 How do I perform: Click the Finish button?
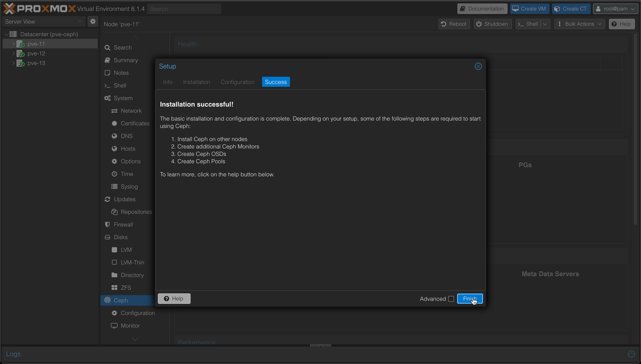[x=469, y=298]
